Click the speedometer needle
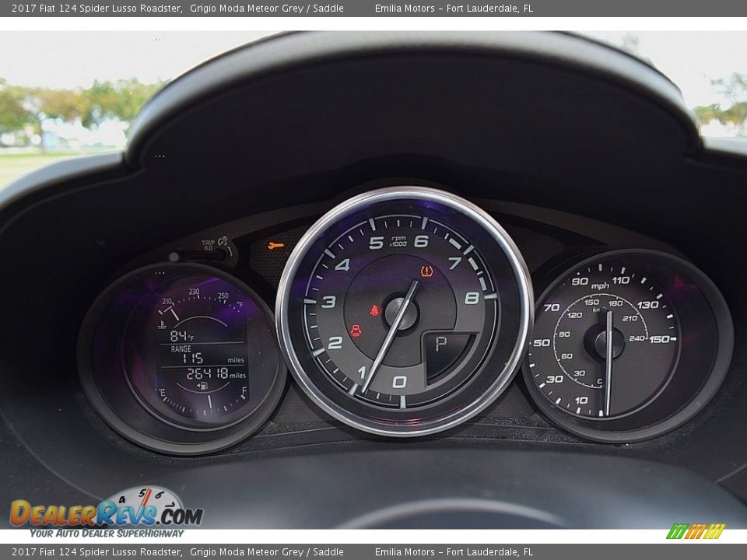The width and height of the screenshot is (747, 560). 608,363
